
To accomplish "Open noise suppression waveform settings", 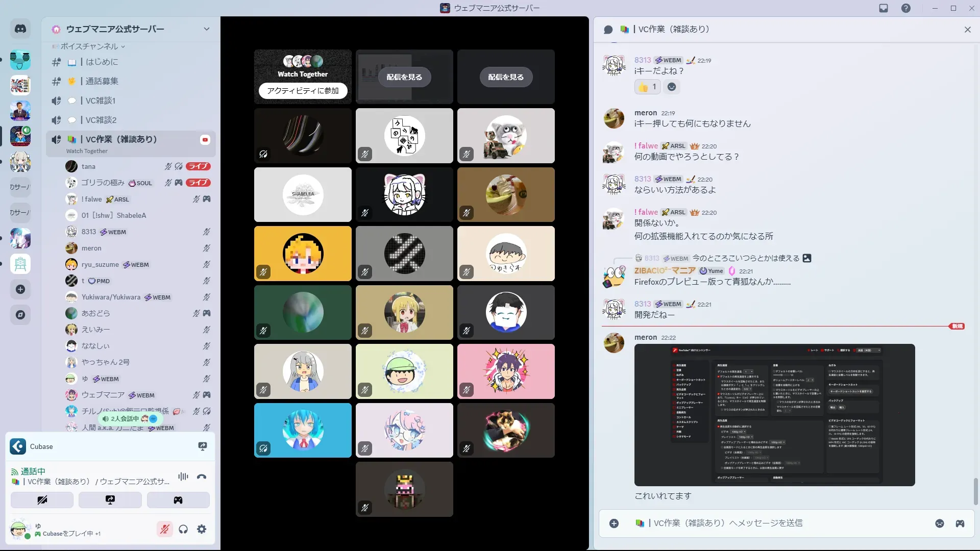I will 183,477.
